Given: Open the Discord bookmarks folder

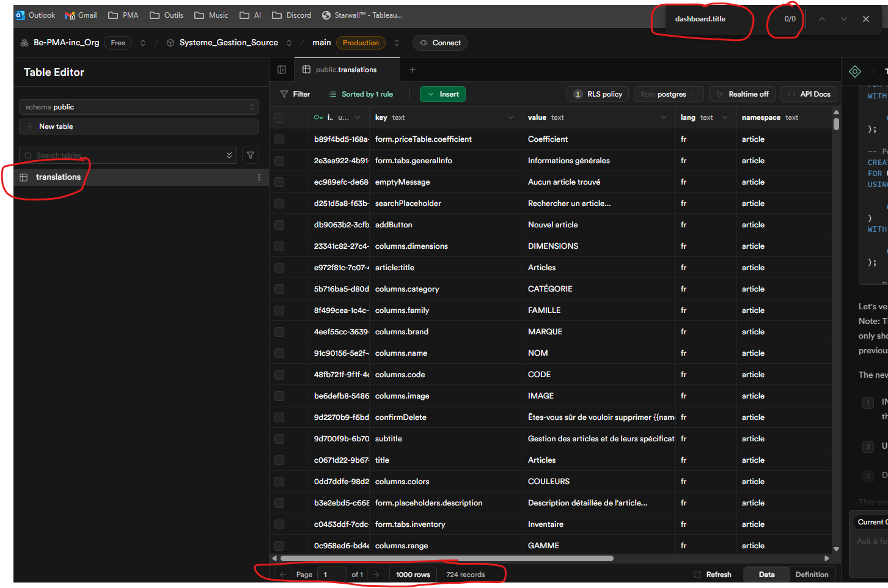Looking at the screenshot, I should tap(292, 15).
